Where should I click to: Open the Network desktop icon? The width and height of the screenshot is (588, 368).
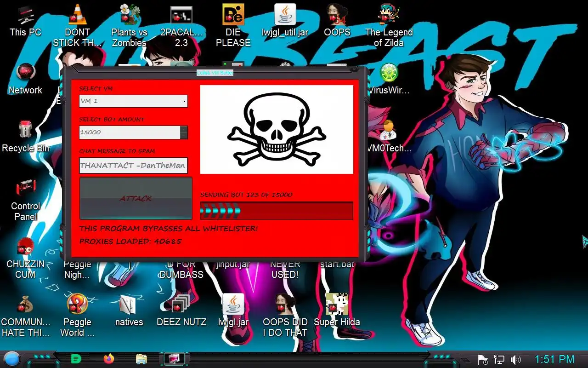(26, 78)
